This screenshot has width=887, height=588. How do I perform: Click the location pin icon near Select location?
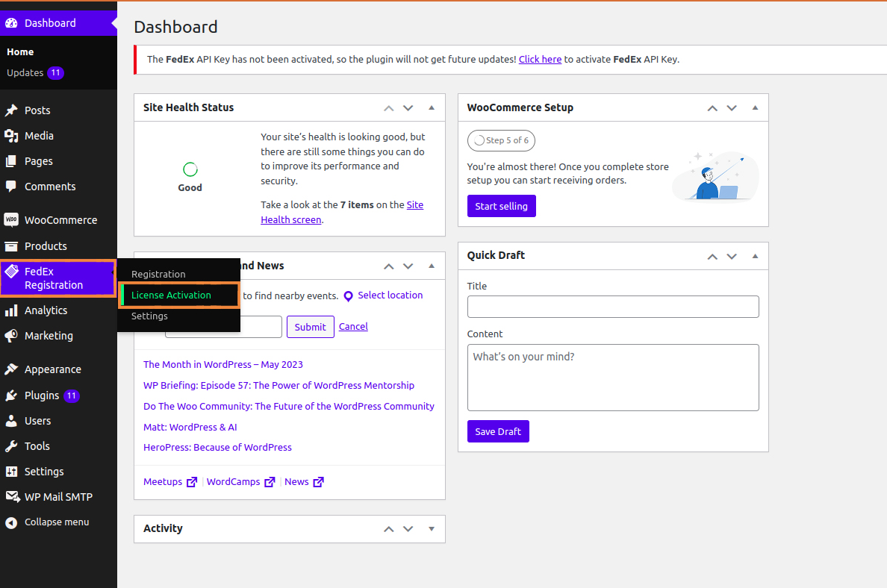[349, 296]
